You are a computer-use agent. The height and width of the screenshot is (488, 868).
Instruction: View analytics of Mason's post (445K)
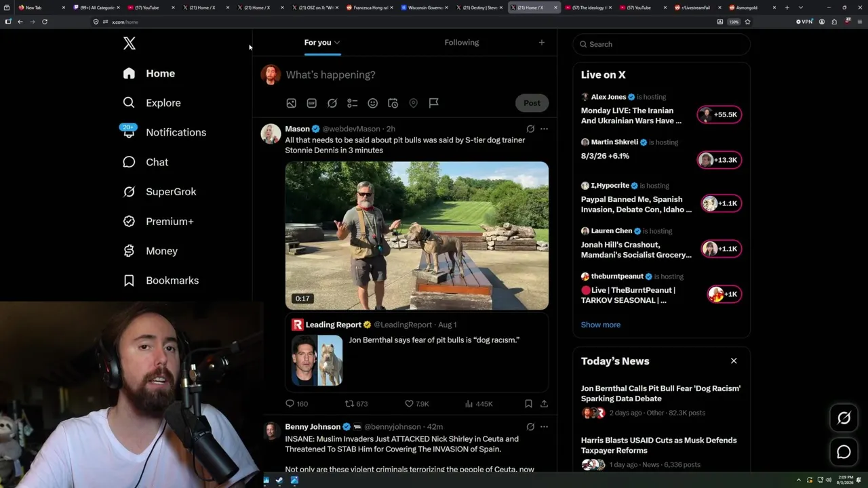pyautogui.click(x=479, y=403)
